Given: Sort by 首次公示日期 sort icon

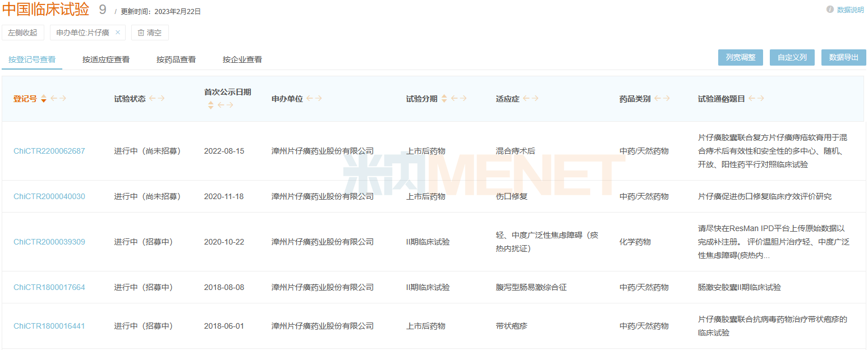Looking at the screenshot, I should click(211, 105).
